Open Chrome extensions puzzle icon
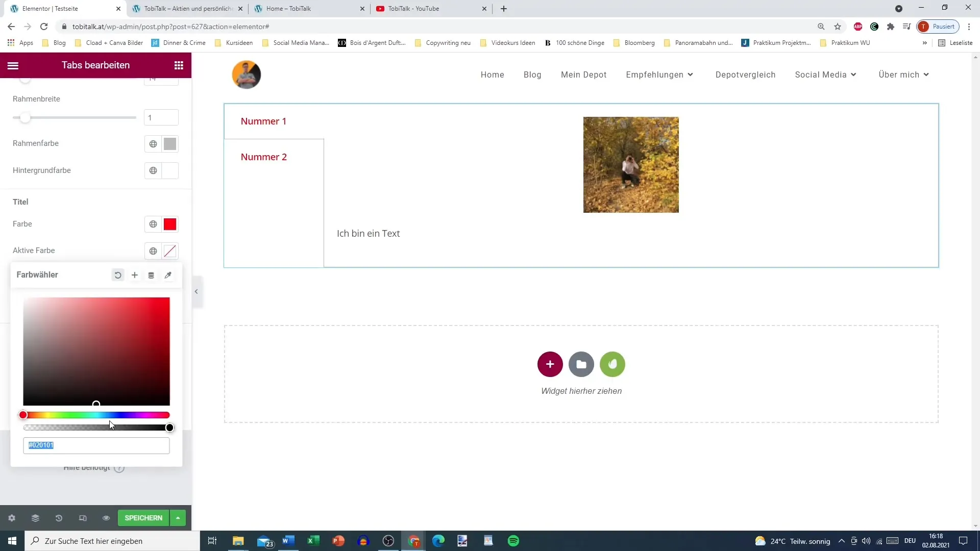The width and height of the screenshot is (980, 551). click(891, 27)
